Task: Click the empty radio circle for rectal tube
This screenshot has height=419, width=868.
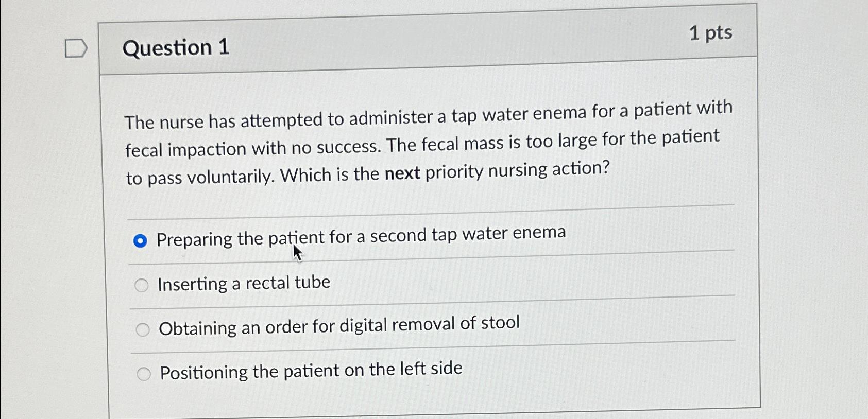Action: click(141, 285)
